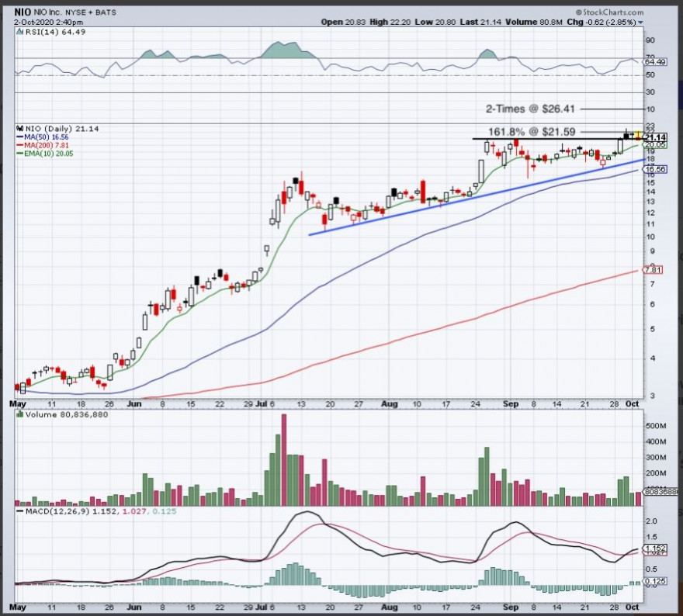
Task: Click the 0.125 histogram tag on MACD axis
Action: pyautogui.click(x=655, y=581)
